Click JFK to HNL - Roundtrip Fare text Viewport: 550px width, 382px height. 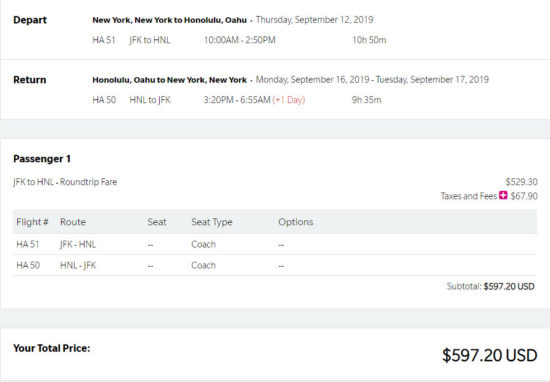click(65, 182)
